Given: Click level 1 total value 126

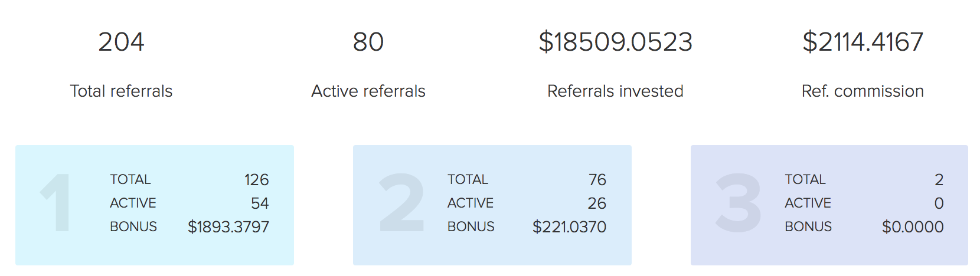Looking at the screenshot, I should point(257,179).
